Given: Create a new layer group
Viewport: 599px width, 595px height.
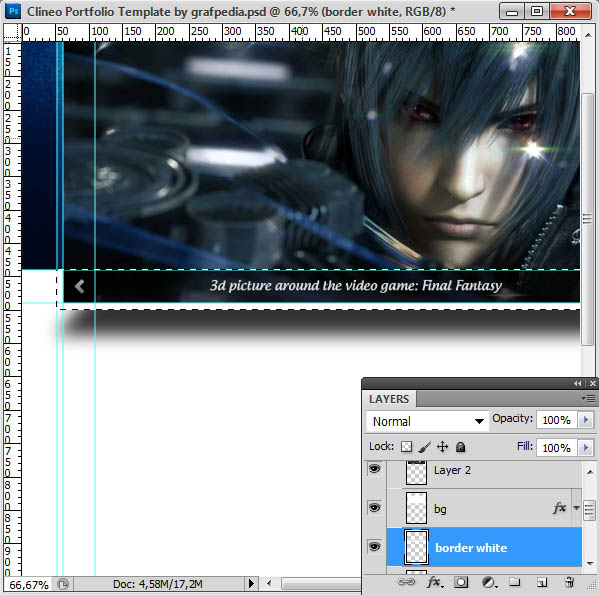Looking at the screenshot, I should (x=515, y=582).
